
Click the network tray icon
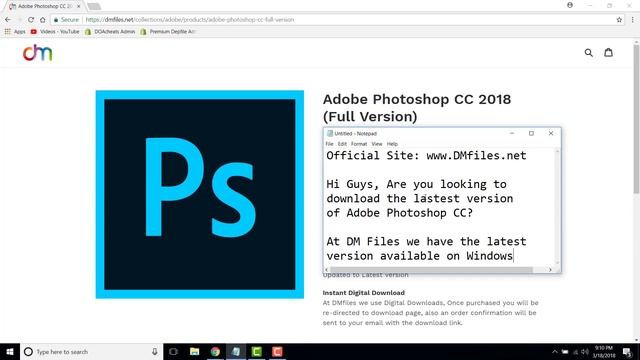pyautogui.click(x=576, y=351)
